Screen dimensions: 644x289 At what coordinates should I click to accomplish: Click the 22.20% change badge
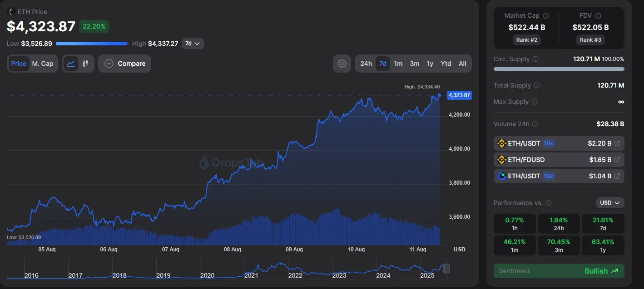[94, 26]
